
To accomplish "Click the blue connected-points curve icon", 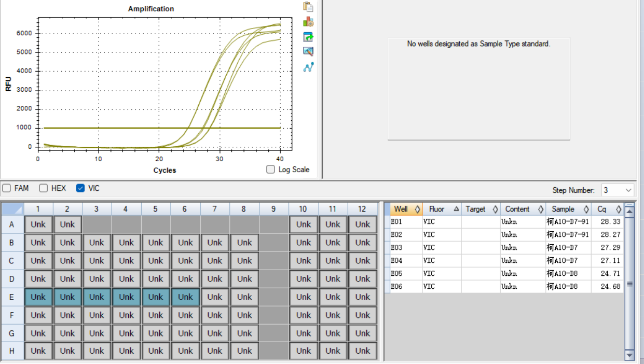I will point(308,67).
